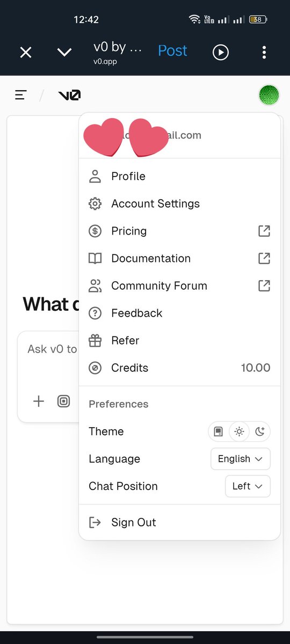Tap the browser three-dot overflow menu
This screenshot has width=290, height=644.
coord(264,52)
